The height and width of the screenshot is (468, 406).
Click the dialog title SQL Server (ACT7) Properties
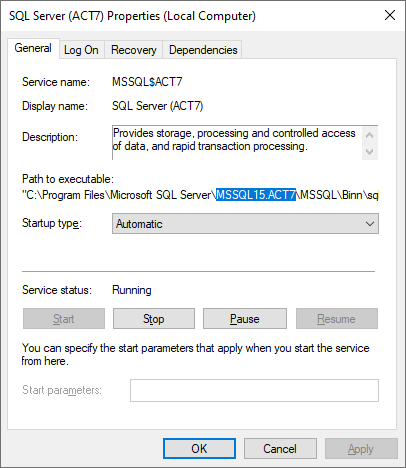point(132,16)
